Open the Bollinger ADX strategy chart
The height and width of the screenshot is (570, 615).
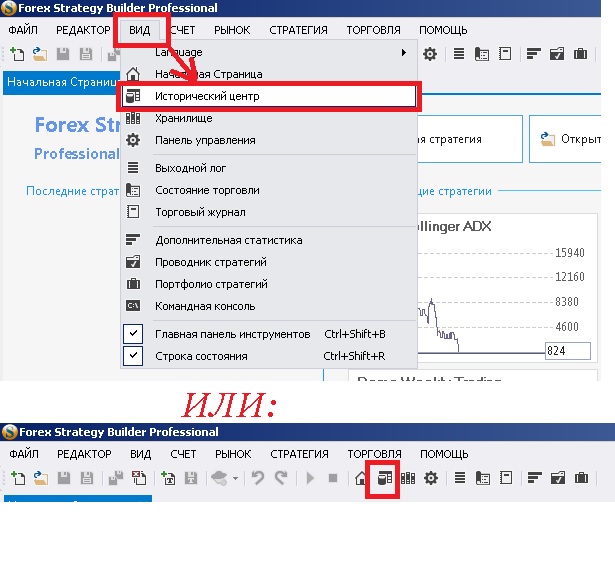[x=507, y=288]
